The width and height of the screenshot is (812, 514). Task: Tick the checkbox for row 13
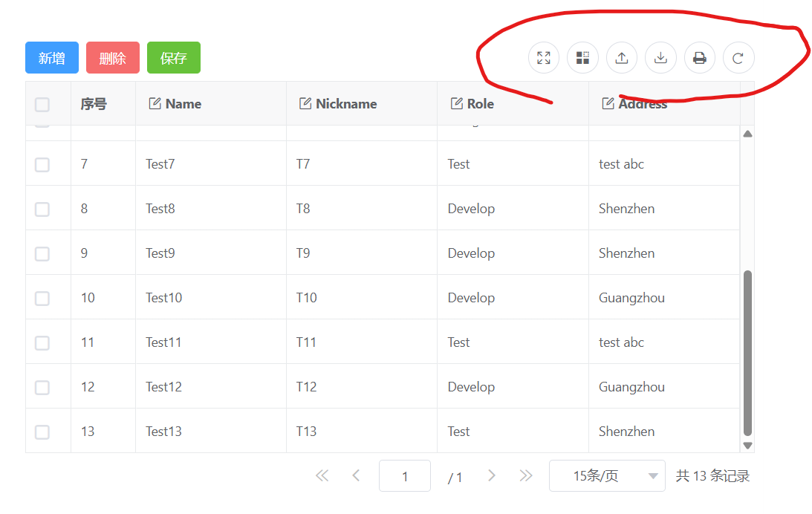point(42,432)
